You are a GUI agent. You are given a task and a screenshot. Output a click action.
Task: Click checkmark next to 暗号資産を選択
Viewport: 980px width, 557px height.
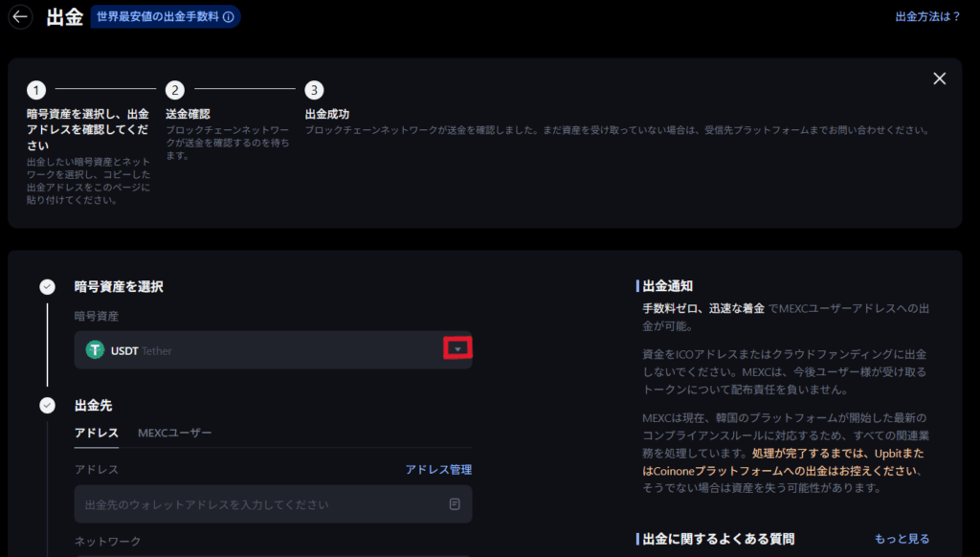47,286
